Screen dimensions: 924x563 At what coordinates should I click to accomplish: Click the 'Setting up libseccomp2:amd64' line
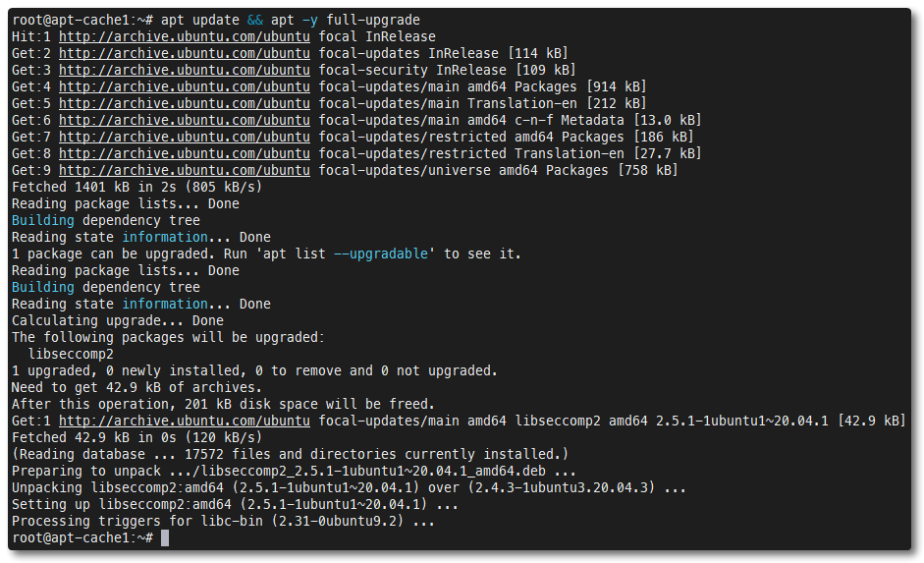pos(235,504)
